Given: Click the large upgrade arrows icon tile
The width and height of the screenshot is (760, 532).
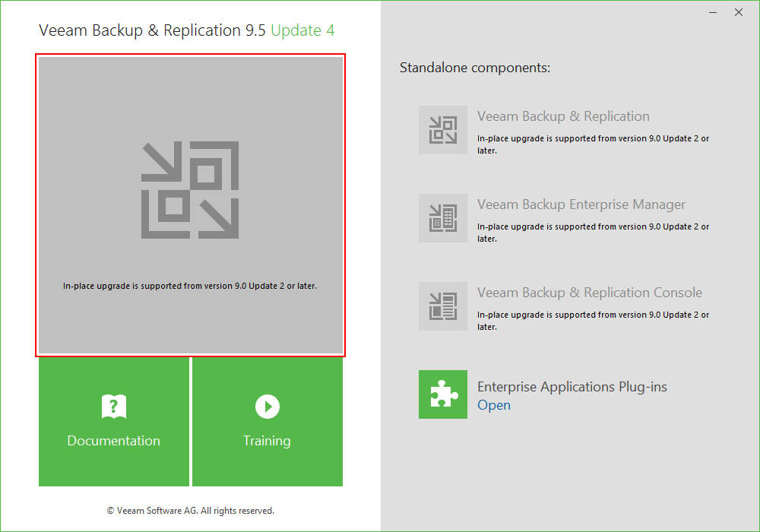Looking at the screenshot, I should pyautogui.click(x=190, y=190).
